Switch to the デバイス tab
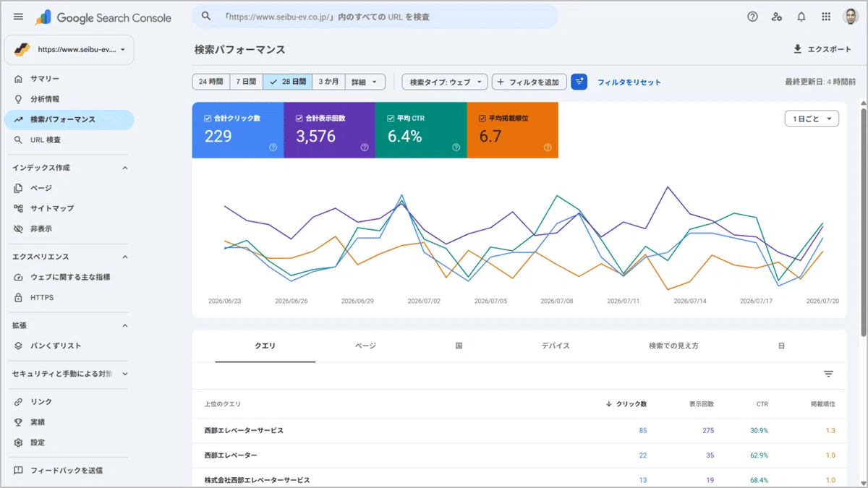The width and height of the screenshot is (868, 488). tap(556, 346)
